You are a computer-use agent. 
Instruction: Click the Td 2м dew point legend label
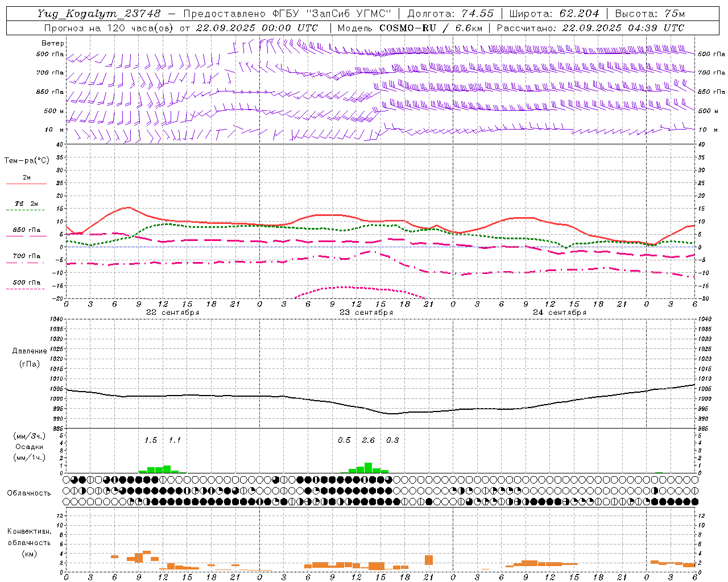pyautogui.click(x=27, y=203)
